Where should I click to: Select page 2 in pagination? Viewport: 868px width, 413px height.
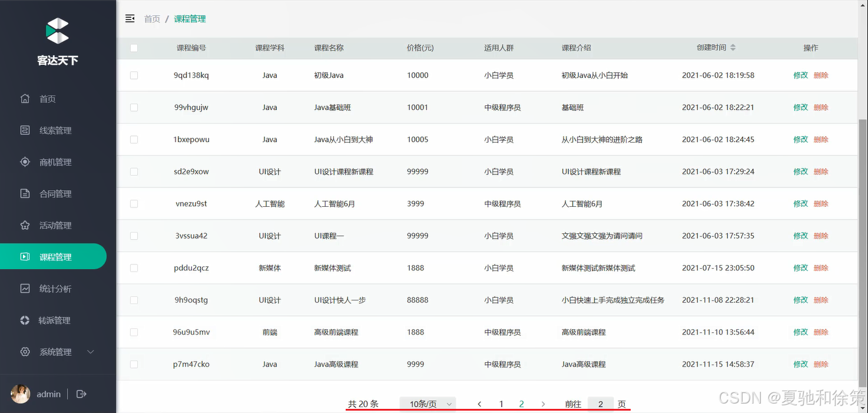tap(522, 404)
